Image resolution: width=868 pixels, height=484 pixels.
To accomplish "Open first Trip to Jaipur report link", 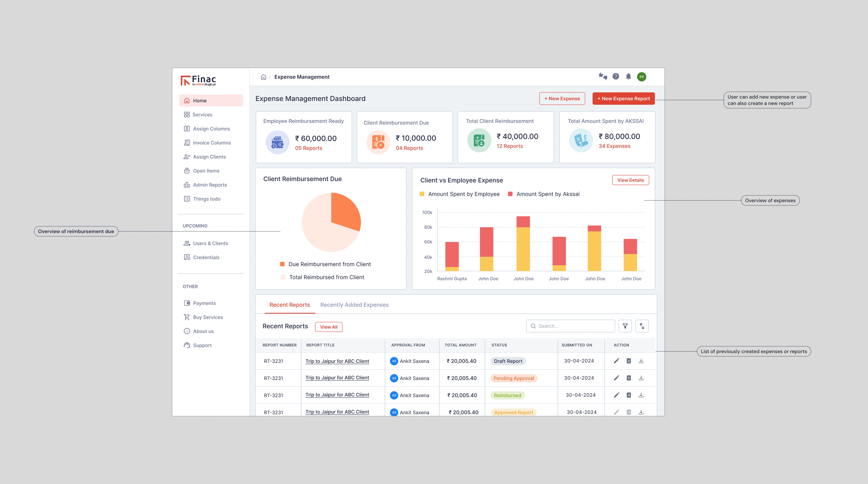I will 337,361.
